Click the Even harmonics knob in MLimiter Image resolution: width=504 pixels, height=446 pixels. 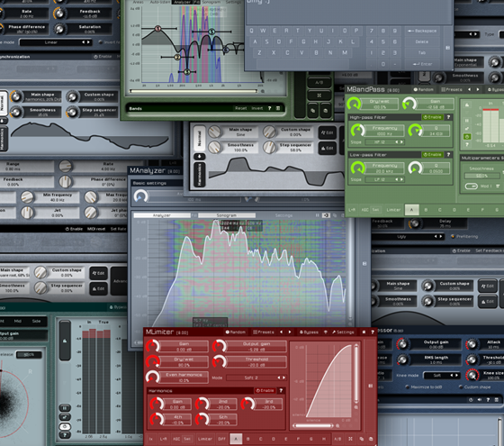pos(153,378)
